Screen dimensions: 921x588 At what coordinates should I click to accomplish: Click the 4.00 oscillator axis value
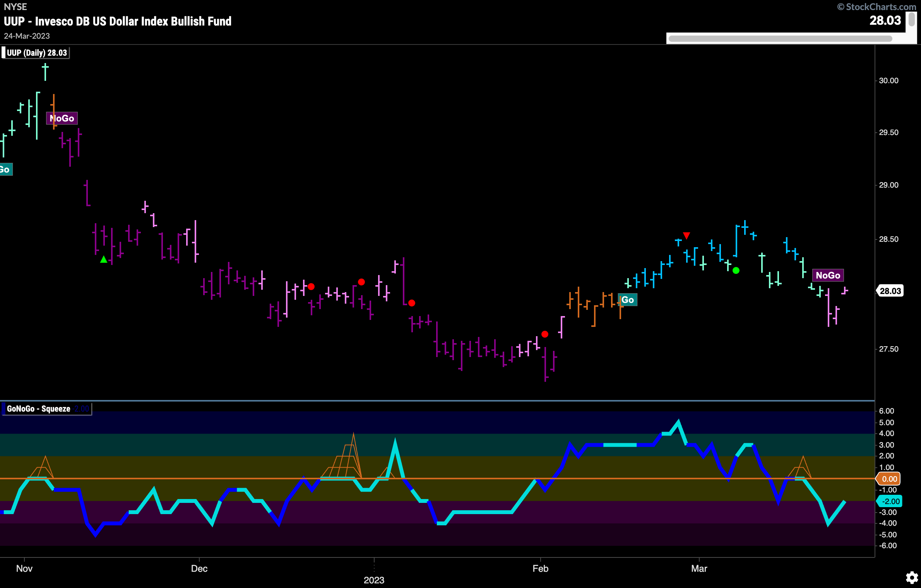(887, 433)
